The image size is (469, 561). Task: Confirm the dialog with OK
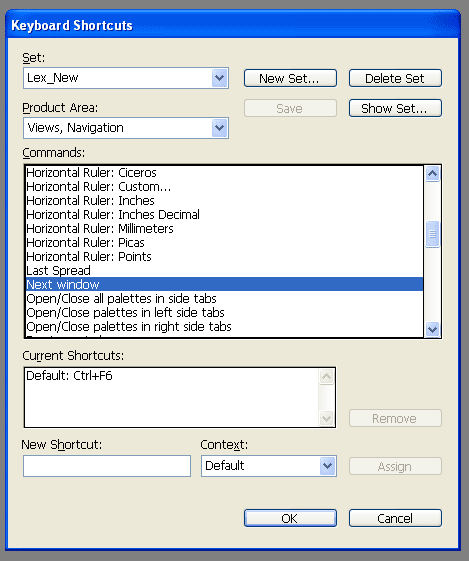coord(290,518)
